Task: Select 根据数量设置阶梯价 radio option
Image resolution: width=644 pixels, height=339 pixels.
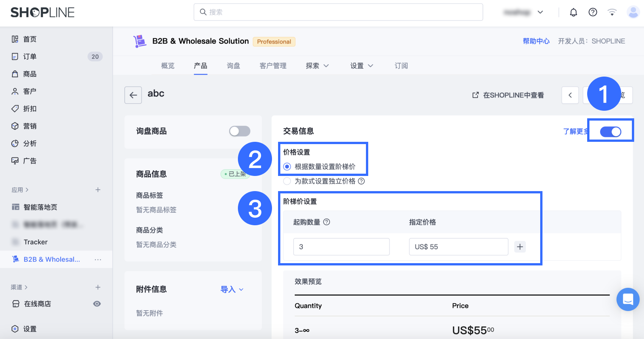Action: tap(287, 167)
